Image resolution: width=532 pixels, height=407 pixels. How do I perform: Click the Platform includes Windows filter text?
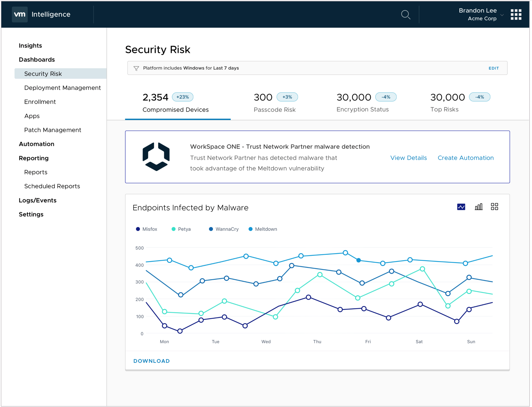pos(191,68)
